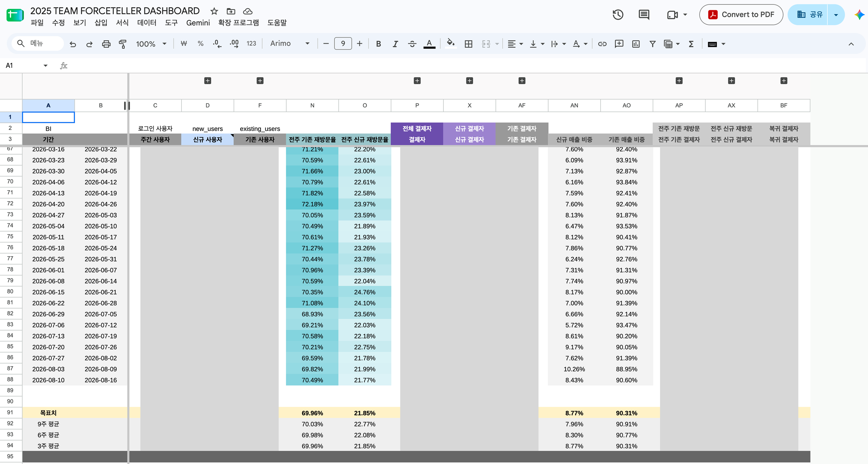Screen dimensions: 868x464
Task: Open the horizontal align dropdown
Action: 515,44
